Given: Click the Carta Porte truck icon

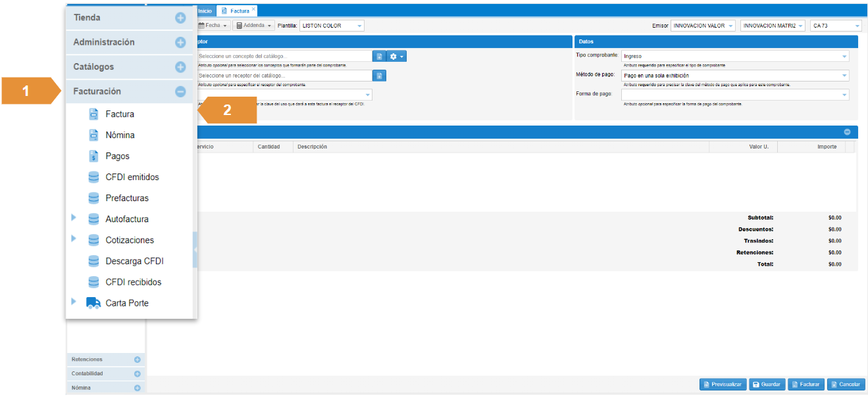Looking at the screenshot, I should tap(93, 303).
